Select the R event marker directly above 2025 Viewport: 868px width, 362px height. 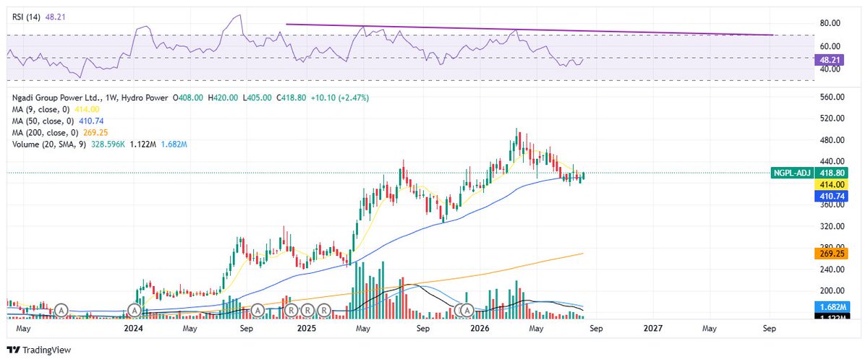(308, 309)
